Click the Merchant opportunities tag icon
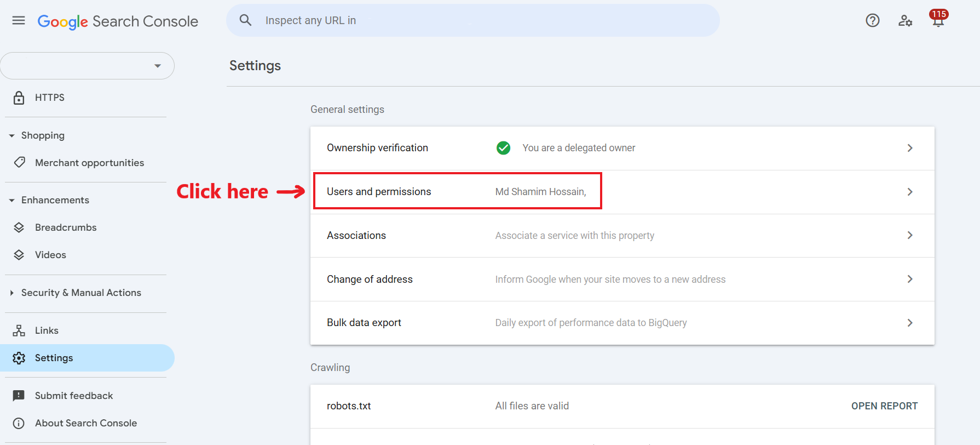The image size is (980, 445). (x=20, y=163)
